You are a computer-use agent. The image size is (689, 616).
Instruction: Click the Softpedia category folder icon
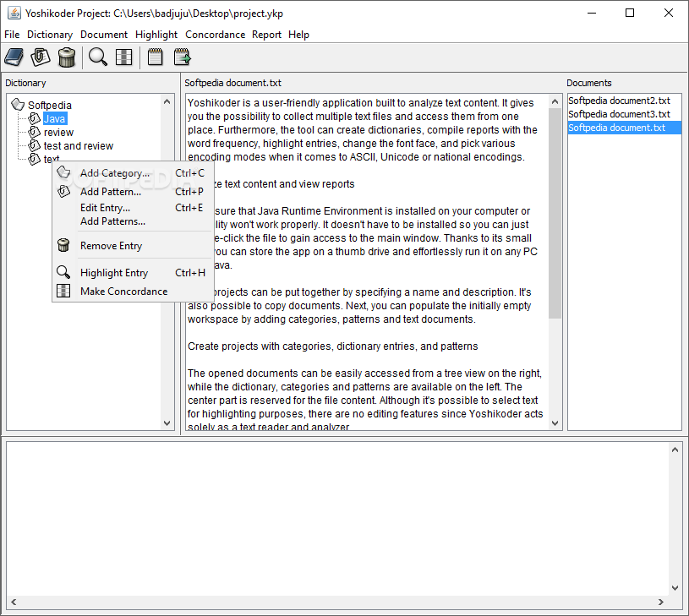click(x=18, y=105)
